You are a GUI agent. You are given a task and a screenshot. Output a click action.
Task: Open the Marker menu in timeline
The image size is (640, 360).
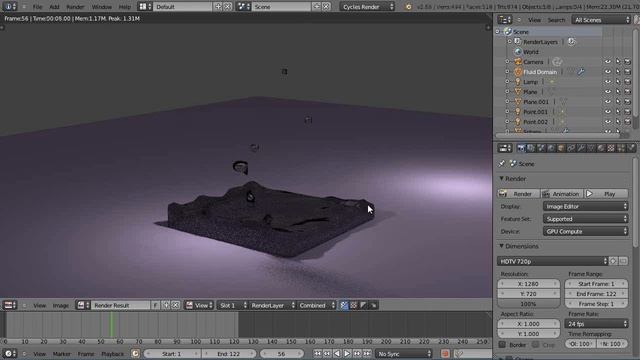[62, 353]
